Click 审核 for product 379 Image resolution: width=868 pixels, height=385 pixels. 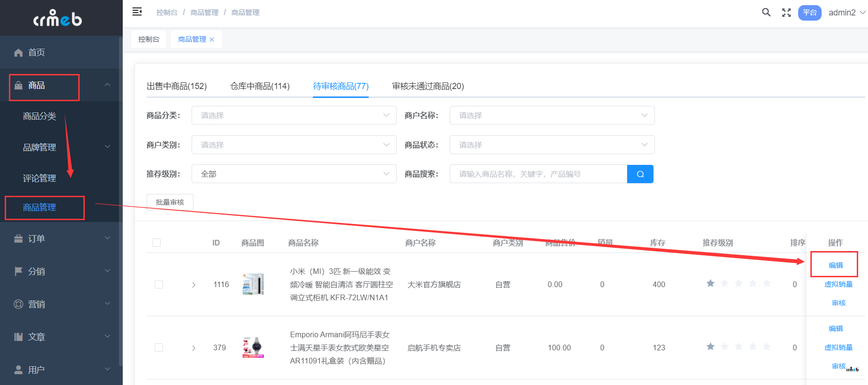click(x=838, y=366)
